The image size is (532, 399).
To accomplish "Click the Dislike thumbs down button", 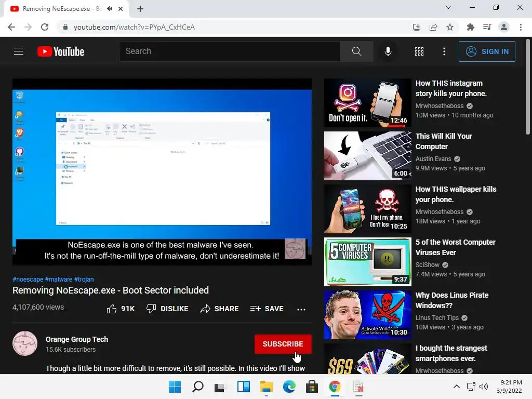I will click(167, 309).
